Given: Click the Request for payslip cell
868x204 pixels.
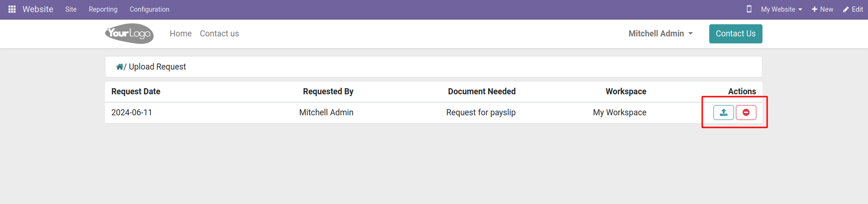Looking at the screenshot, I should click(480, 113).
